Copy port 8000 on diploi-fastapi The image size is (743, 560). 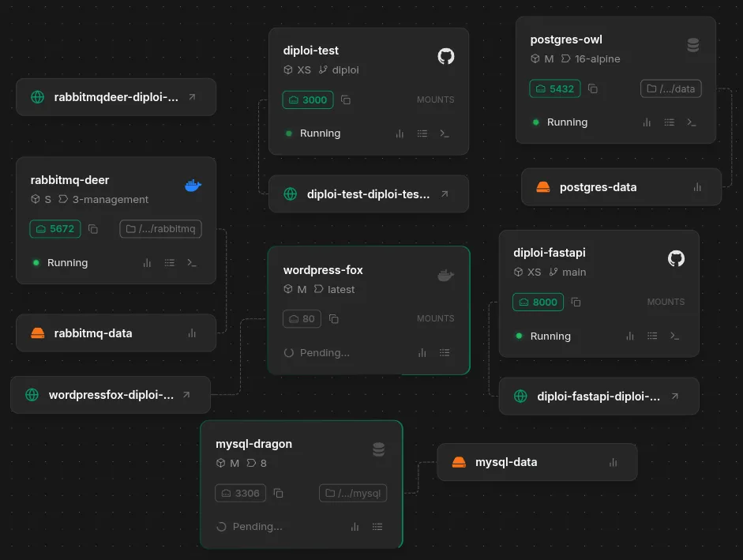click(x=576, y=302)
